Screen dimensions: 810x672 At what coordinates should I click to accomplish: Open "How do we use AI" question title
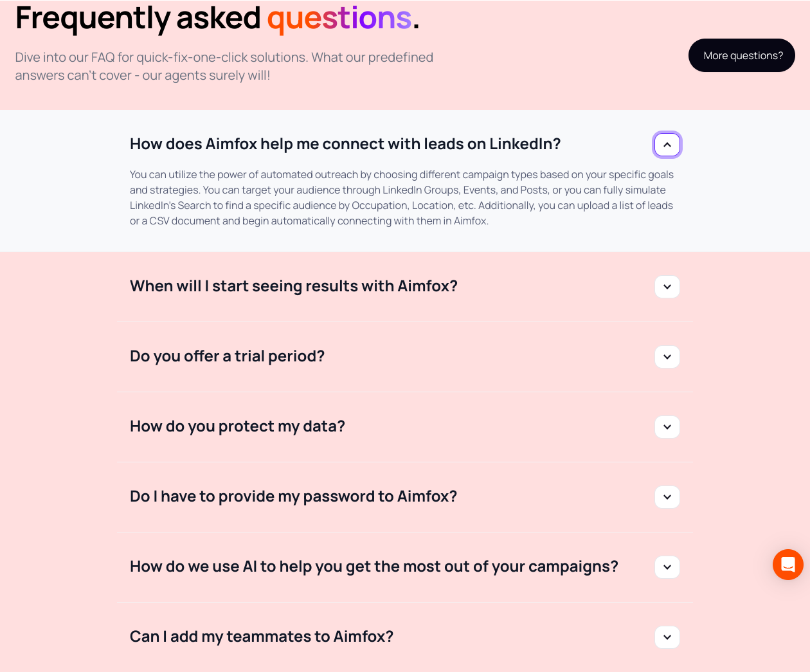click(373, 567)
